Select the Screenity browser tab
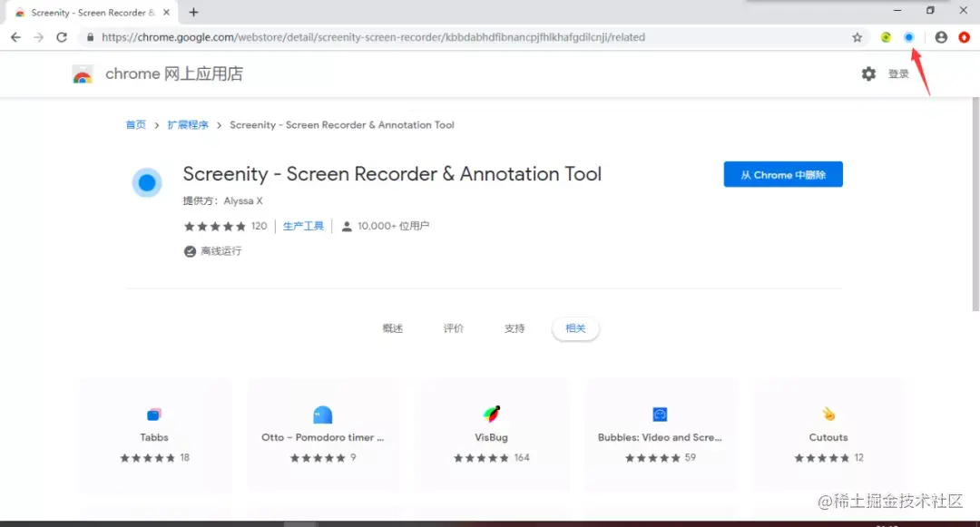The height and width of the screenshot is (527, 980). coord(92,13)
